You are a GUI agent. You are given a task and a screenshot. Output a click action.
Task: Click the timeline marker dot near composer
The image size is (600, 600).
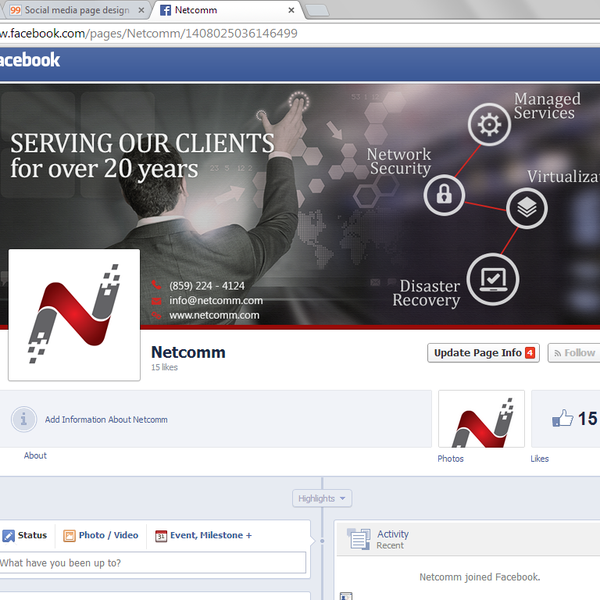pyautogui.click(x=322, y=541)
